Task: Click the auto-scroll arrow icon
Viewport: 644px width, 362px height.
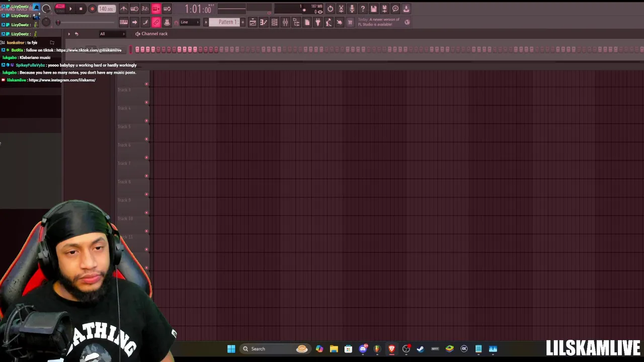Action: (x=134, y=22)
